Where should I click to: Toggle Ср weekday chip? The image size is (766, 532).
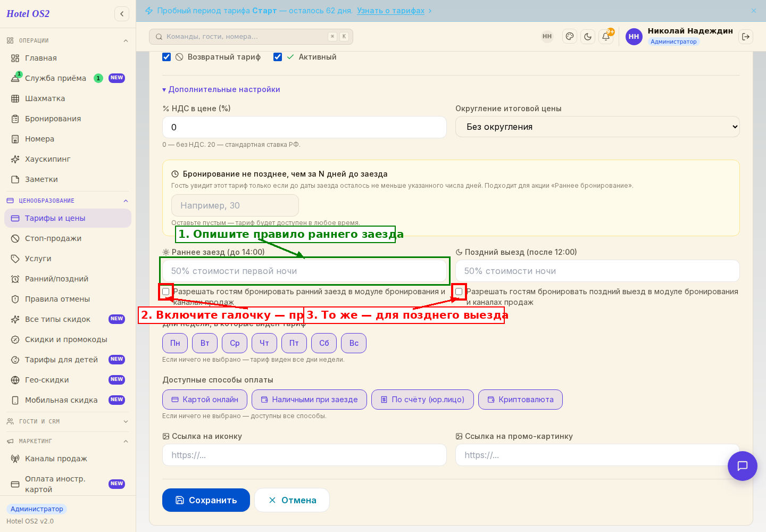235,343
